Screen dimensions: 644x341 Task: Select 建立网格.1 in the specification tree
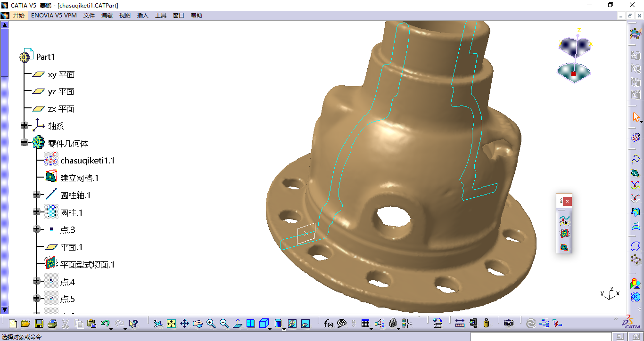[79, 178]
